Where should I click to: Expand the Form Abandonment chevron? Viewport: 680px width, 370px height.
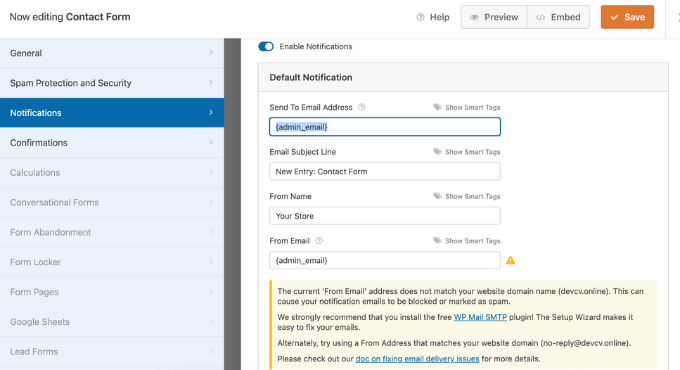click(211, 232)
